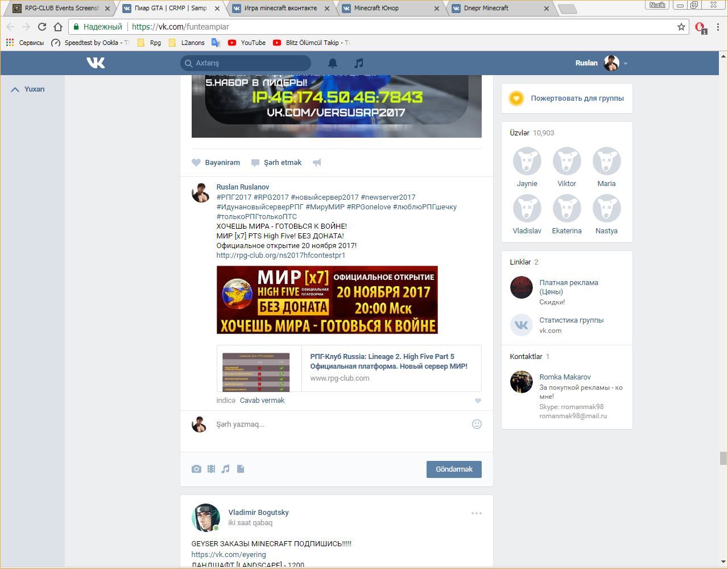Image resolution: width=728 pixels, height=569 pixels.
Task: Open Blitz Ölümcül Takip bookmark
Action: tap(311, 43)
